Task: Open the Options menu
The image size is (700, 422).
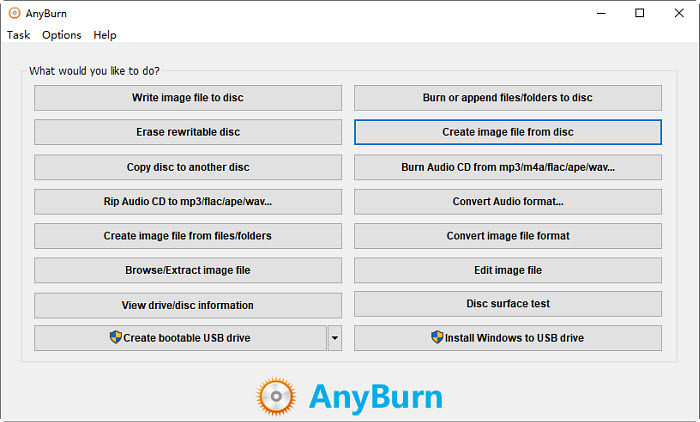Action: 62,35
